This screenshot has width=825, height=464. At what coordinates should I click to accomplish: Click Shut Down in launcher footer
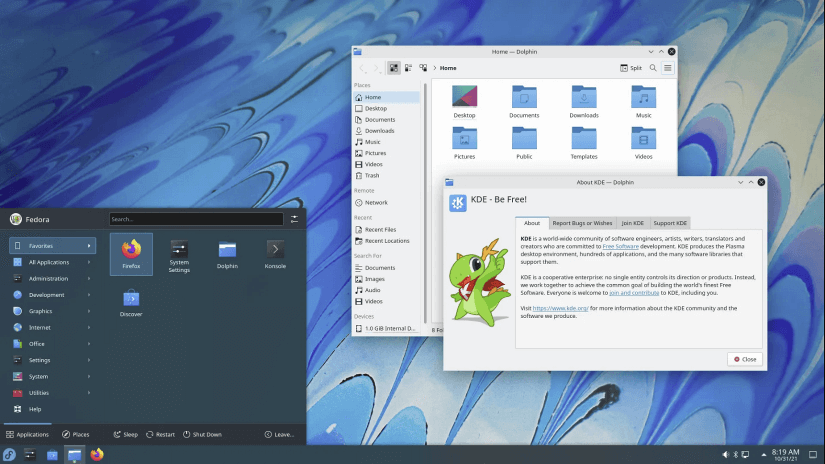pyautogui.click(x=203, y=435)
